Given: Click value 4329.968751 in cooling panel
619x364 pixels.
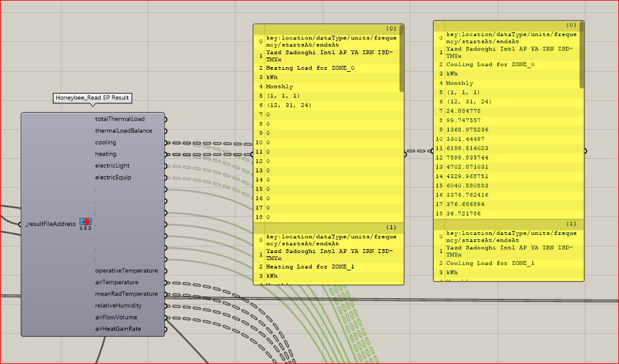Looking at the screenshot, I should [x=467, y=176].
